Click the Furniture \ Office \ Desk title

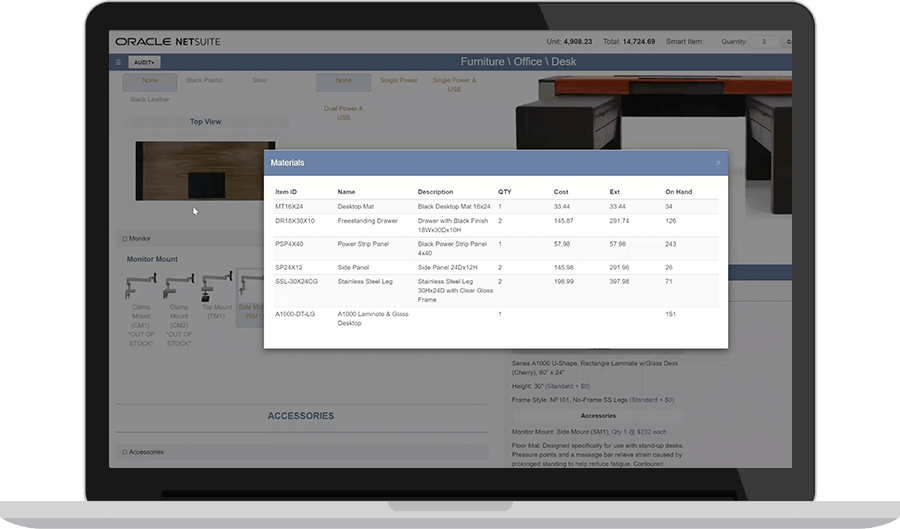[518, 61]
